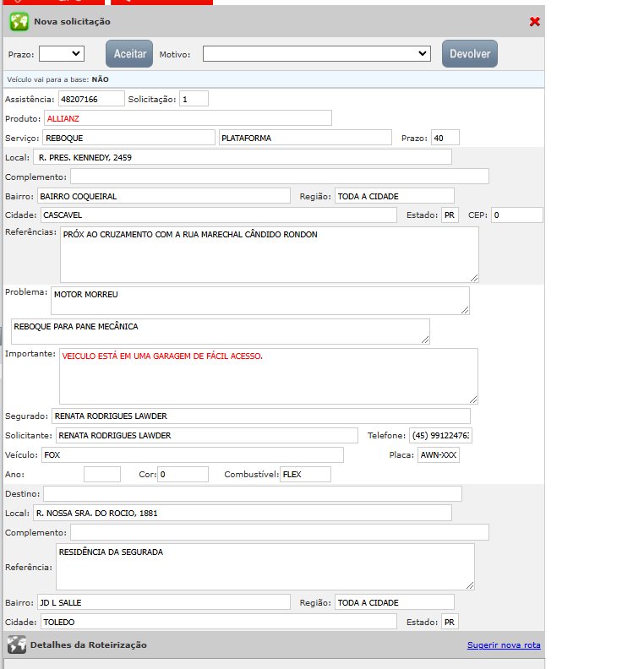644x669 pixels.
Task: Click the Devolver button
Action: tap(470, 54)
